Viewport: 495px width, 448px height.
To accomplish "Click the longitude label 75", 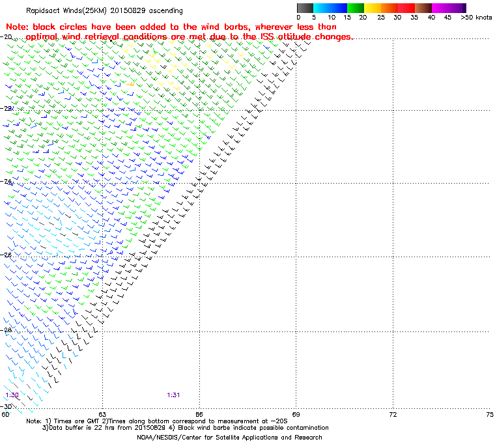I will pyautogui.click(x=490, y=414).
